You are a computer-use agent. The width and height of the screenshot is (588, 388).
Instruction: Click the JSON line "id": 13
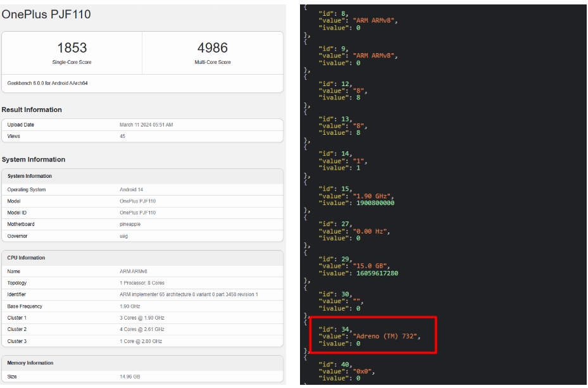(335, 119)
